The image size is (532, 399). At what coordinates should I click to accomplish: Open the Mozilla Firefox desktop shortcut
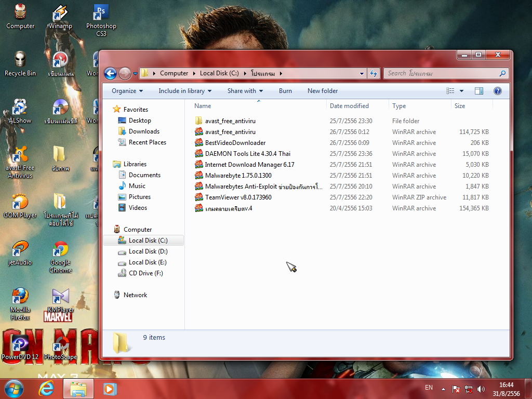[20, 304]
